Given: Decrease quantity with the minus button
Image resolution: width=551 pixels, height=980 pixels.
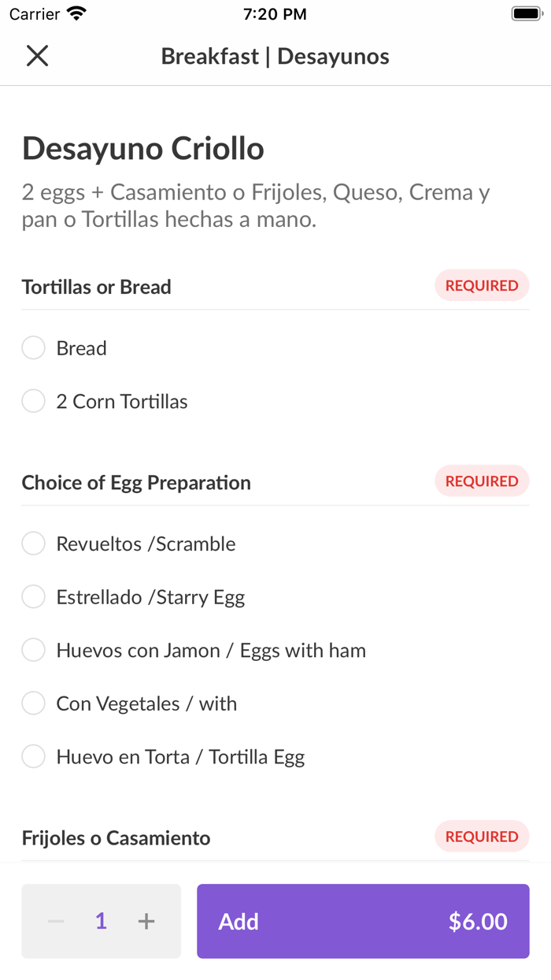Looking at the screenshot, I should (x=55, y=922).
